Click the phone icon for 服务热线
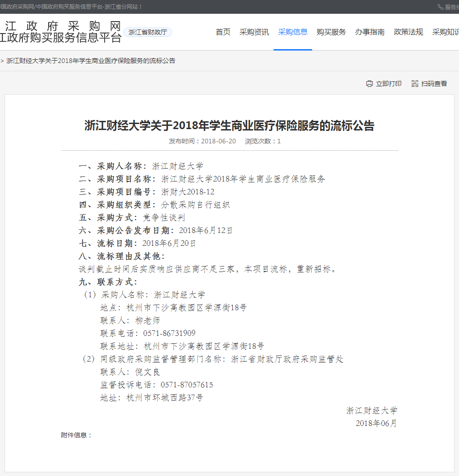The width and height of the screenshot is (459, 476). pos(441,7)
